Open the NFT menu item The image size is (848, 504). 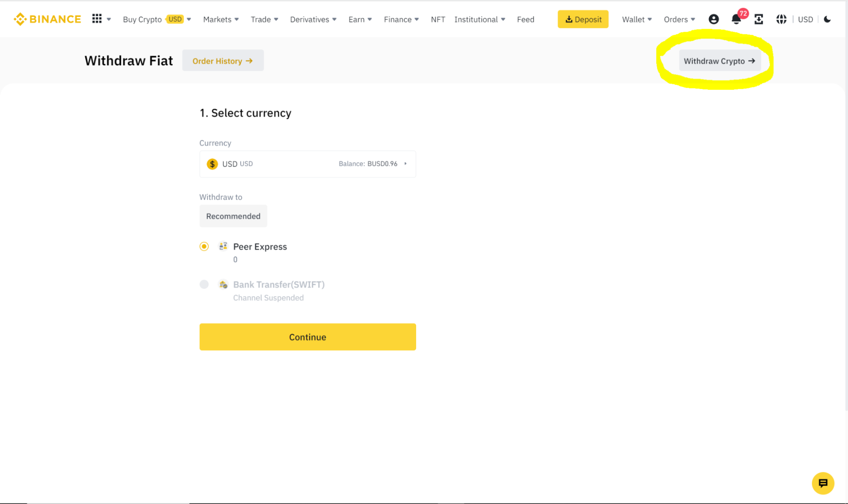coord(438,19)
